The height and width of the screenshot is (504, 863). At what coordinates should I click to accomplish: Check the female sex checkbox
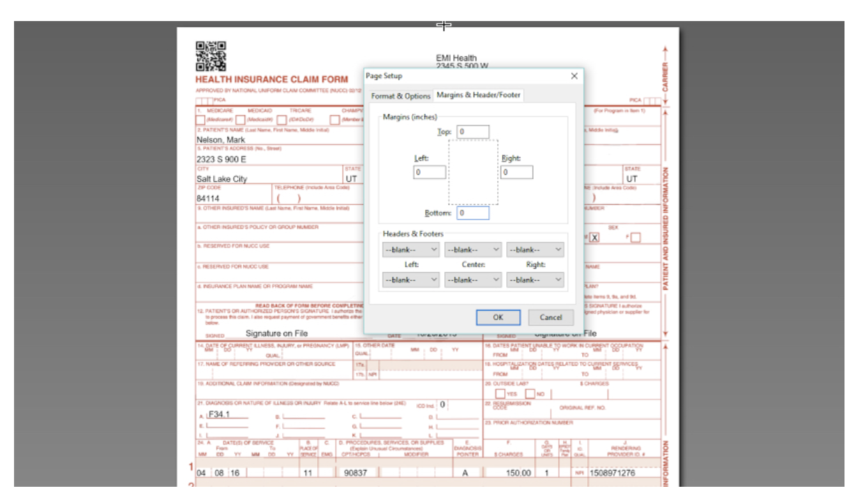point(634,237)
